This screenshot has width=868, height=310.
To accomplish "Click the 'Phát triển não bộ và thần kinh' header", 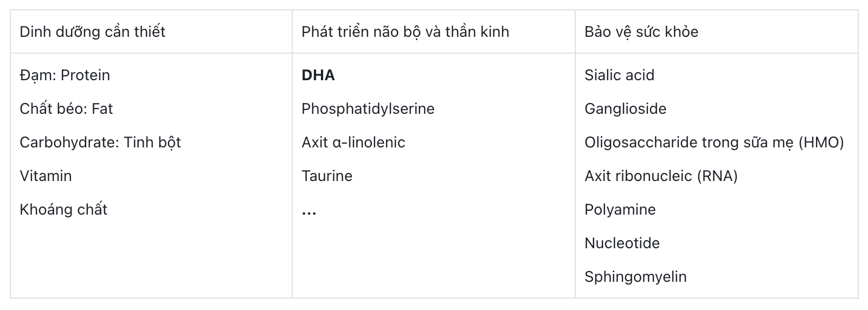I will click(x=405, y=31).
